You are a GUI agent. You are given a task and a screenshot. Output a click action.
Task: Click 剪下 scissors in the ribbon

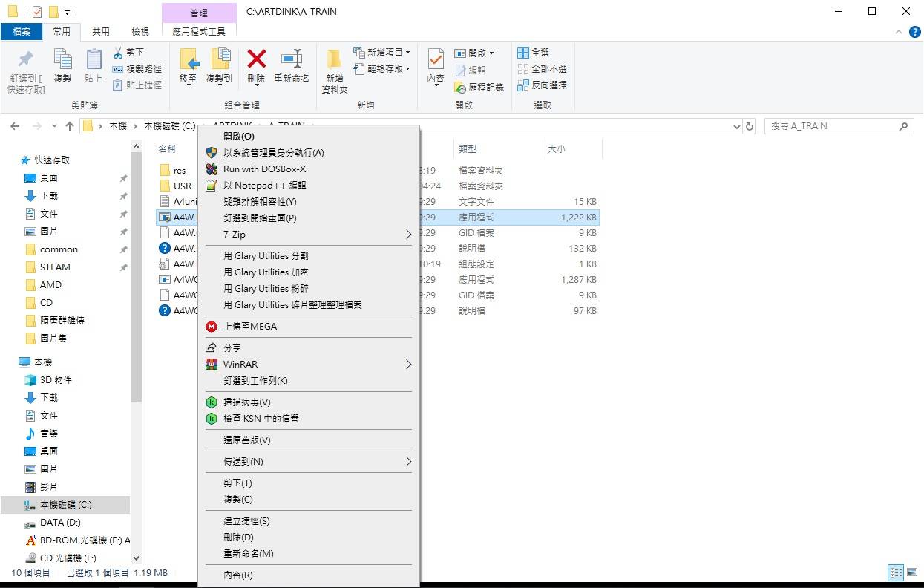point(128,53)
